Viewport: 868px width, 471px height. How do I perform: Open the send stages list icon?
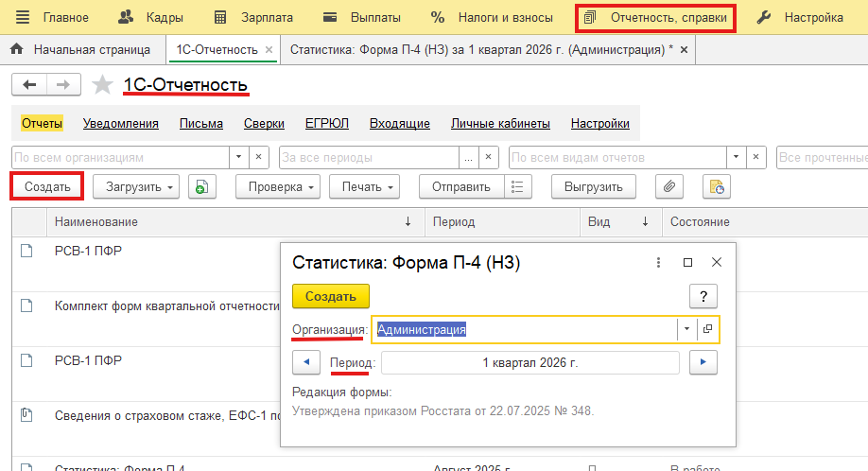517,186
